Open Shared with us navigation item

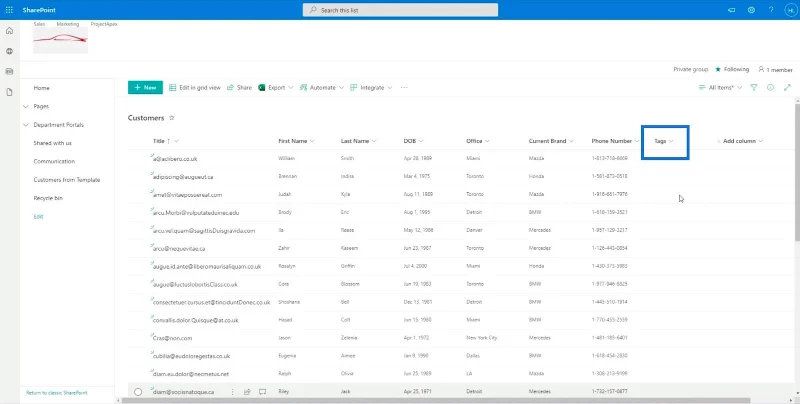click(53, 143)
